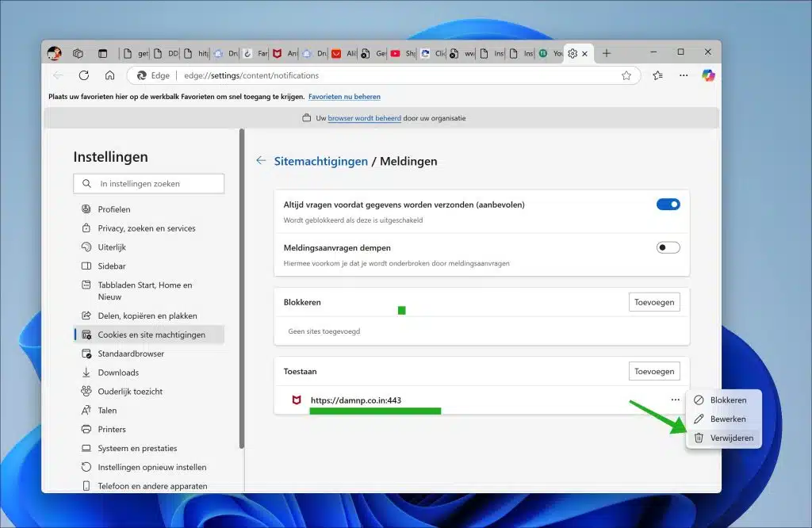Choose Verwijderen in the context menu

coord(723,438)
